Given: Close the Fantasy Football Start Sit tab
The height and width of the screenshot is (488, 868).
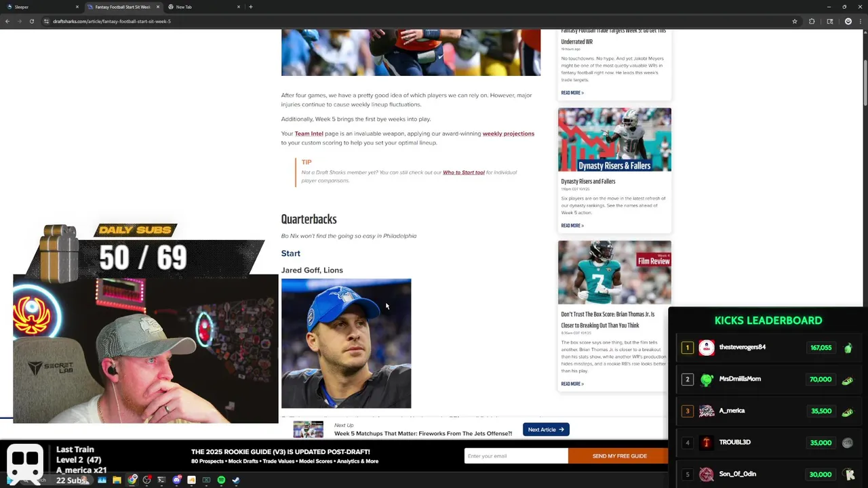Looking at the screenshot, I should point(157,7).
